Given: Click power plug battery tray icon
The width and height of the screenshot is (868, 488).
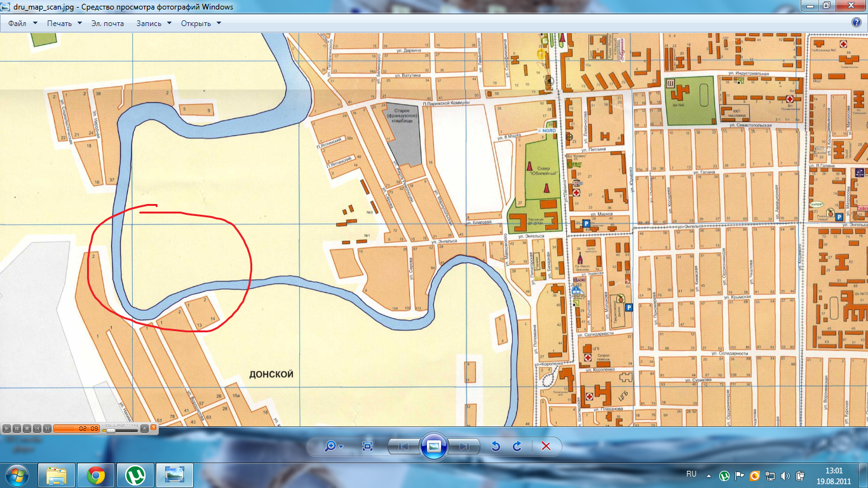Looking at the screenshot, I should coord(800,475).
